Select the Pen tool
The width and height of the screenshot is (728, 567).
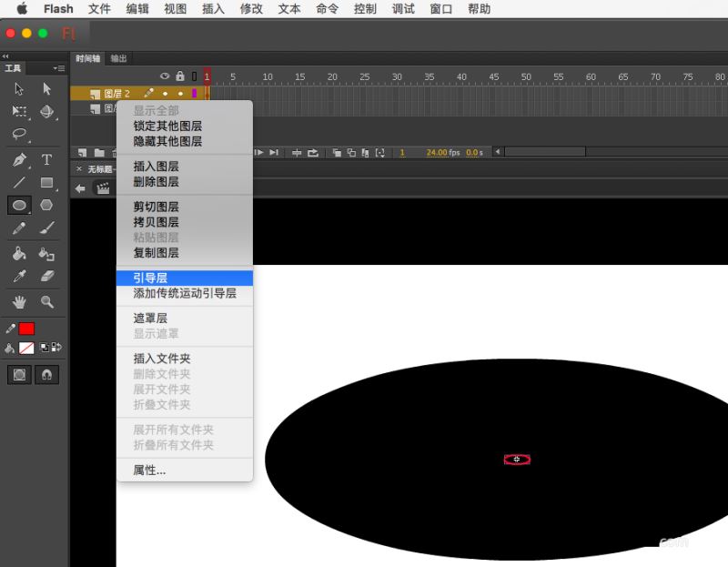19,160
